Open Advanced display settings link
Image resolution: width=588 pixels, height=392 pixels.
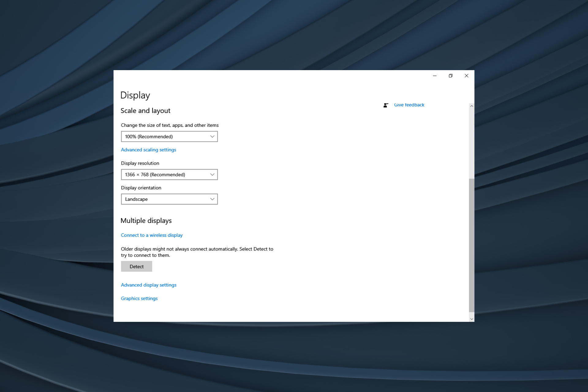(x=149, y=285)
